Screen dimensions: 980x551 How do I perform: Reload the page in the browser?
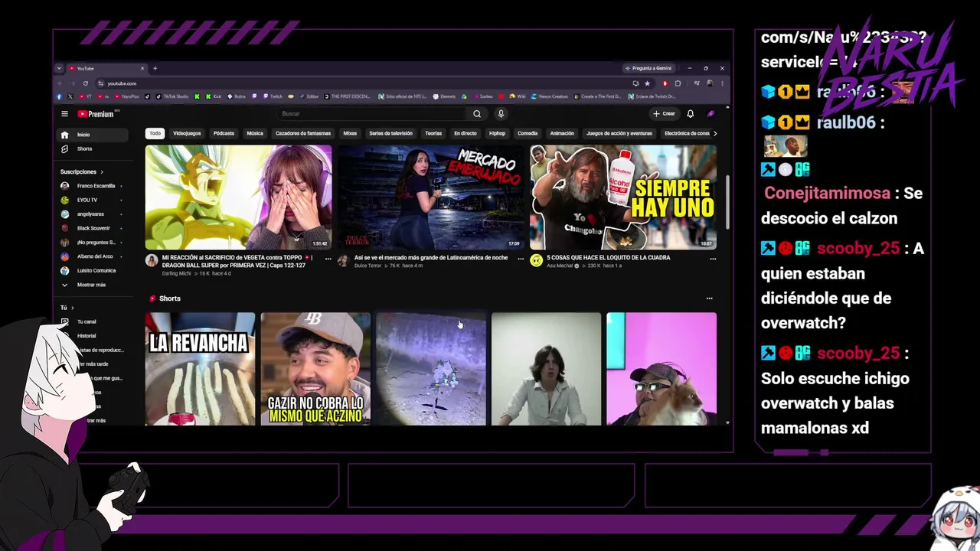tap(85, 83)
